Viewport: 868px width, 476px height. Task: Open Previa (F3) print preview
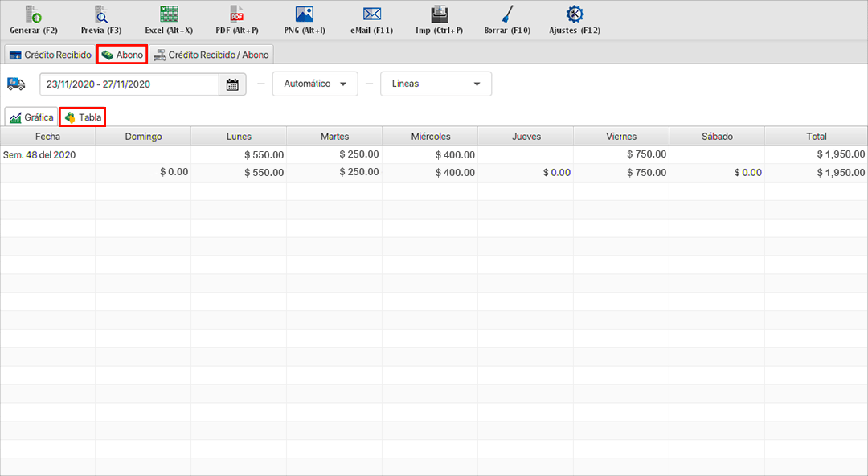(x=101, y=14)
